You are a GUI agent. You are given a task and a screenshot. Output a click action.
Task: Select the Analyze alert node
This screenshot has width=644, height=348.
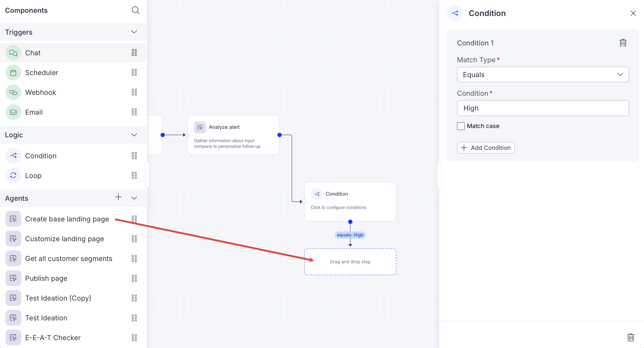coord(233,135)
